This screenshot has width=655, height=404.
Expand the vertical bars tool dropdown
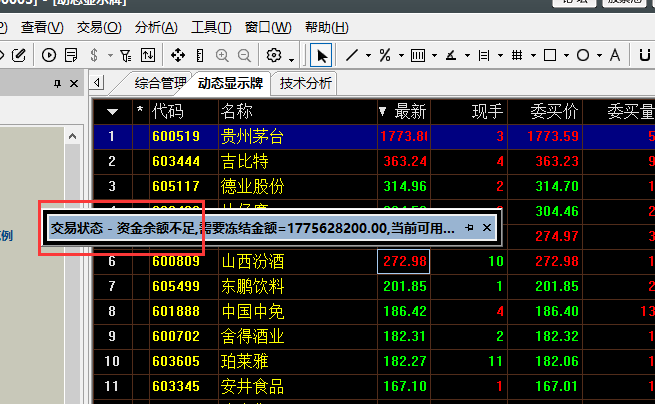(434, 55)
